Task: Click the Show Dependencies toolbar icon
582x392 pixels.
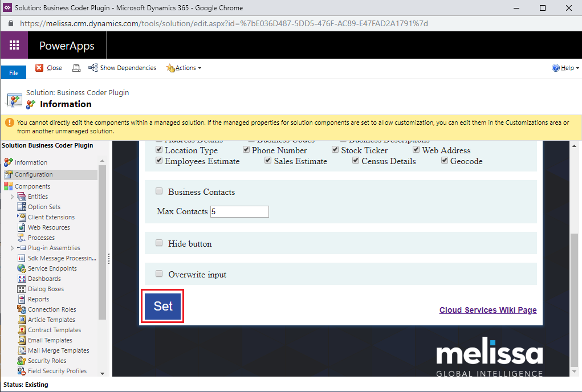Action: pos(93,68)
